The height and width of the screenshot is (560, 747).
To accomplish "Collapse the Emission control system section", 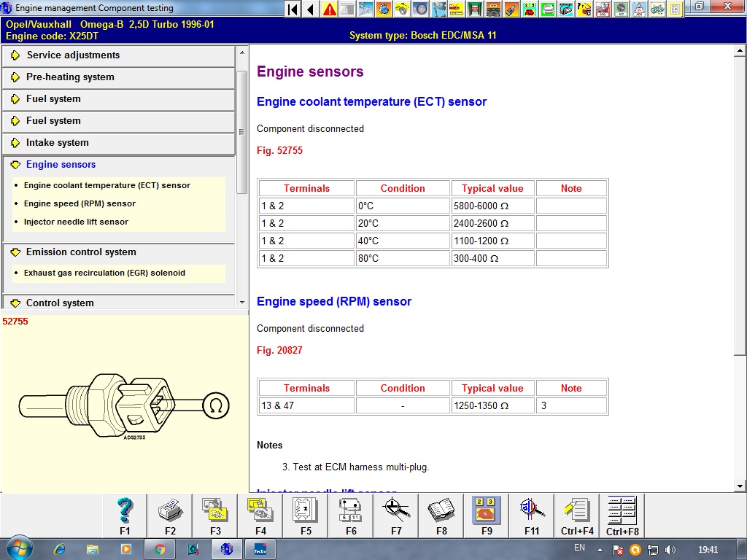I will pyautogui.click(x=80, y=252).
